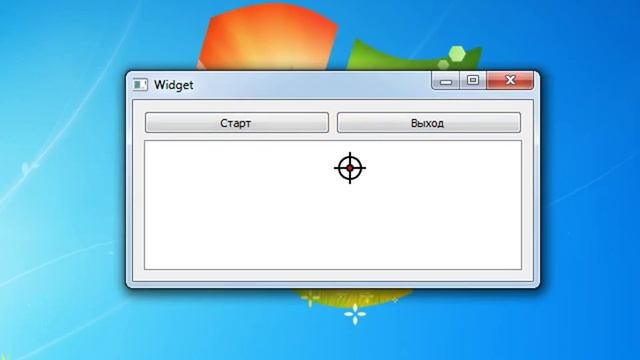Minimize the Widget window
The image size is (640, 360).
tap(446, 80)
